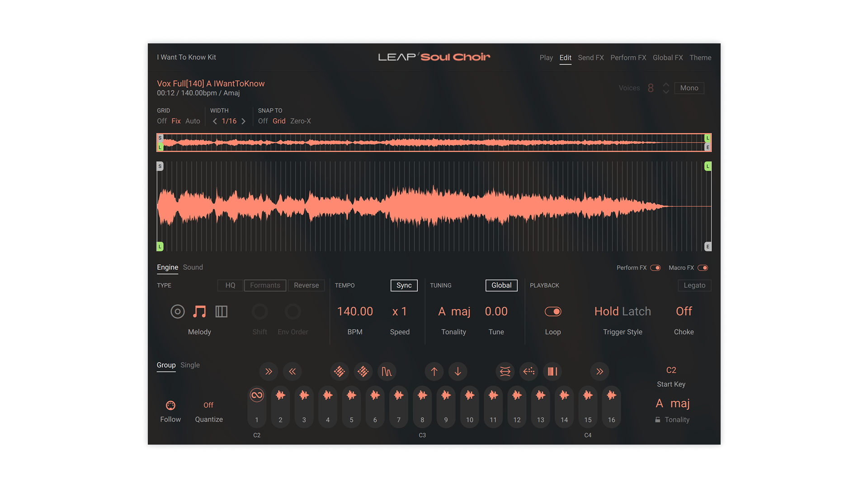Click the envelope waveform icon in group tools

pyautogui.click(x=387, y=371)
